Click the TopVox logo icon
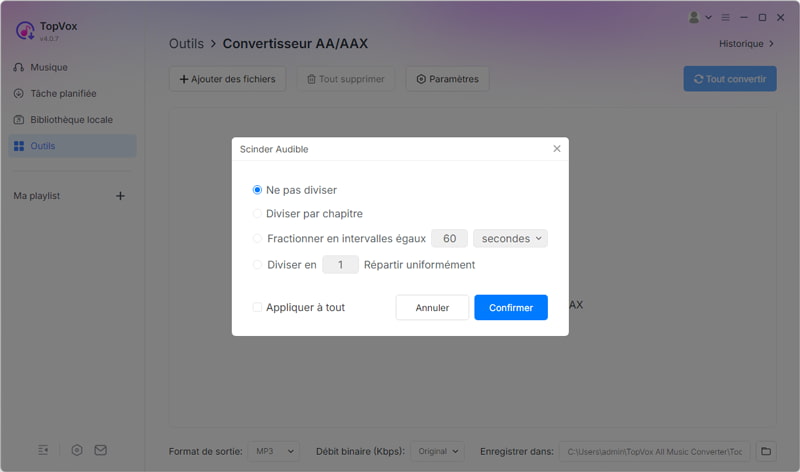The height and width of the screenshot is (472, 800). pos(26,30)
